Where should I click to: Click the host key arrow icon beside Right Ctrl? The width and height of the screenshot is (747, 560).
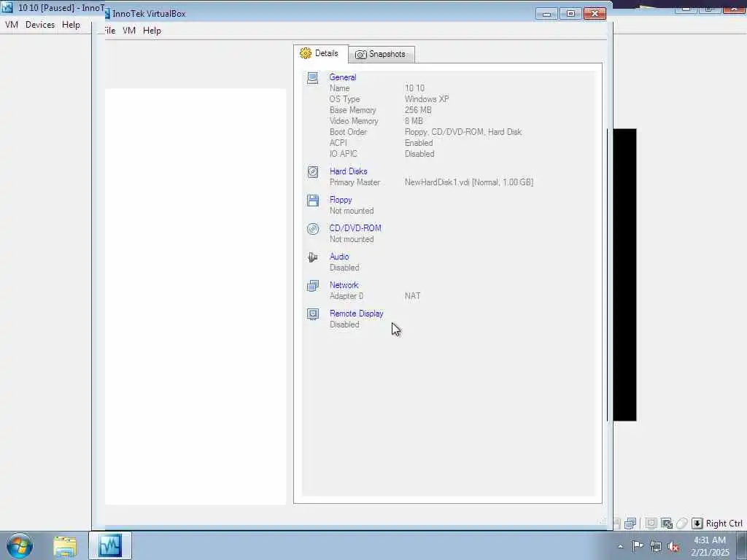click(697, 524)
